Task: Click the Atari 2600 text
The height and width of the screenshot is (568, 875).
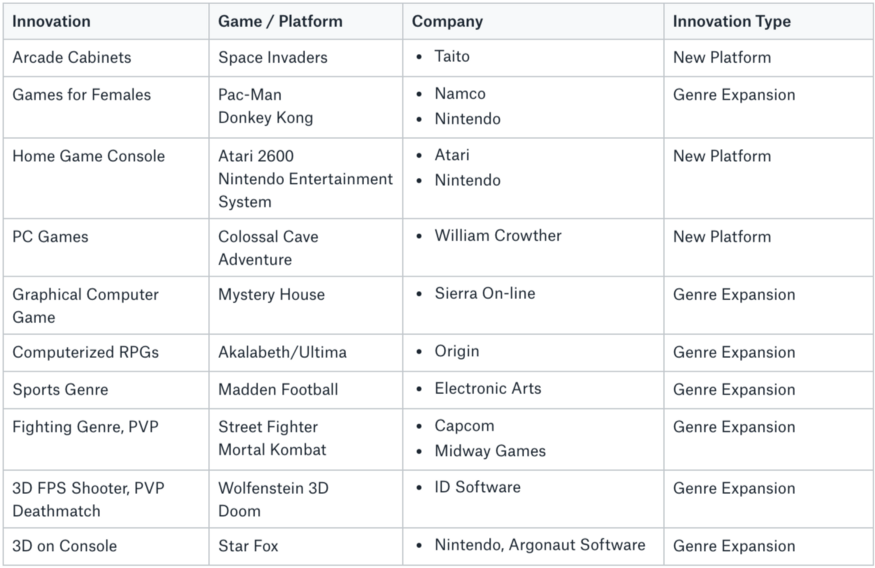Action: point(256,156)
